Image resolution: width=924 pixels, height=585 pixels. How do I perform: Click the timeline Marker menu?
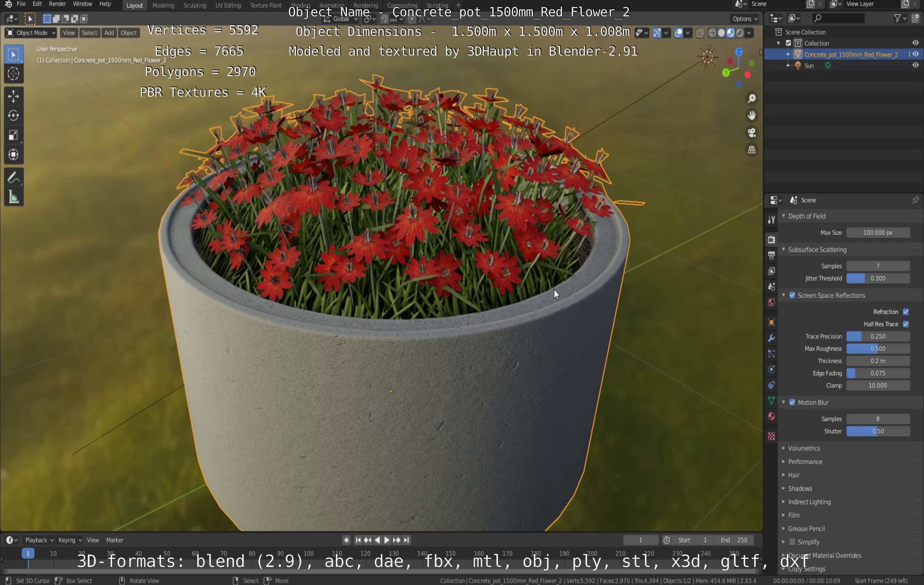coord(115,540)
